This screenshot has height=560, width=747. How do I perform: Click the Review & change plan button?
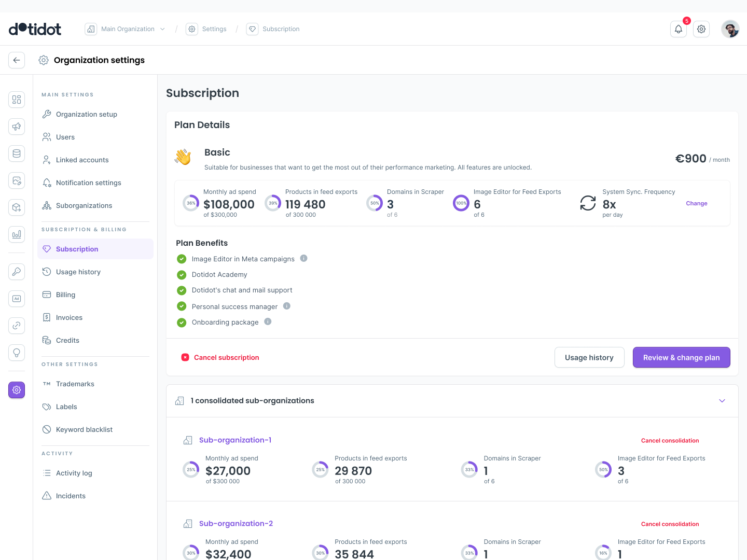681,357
